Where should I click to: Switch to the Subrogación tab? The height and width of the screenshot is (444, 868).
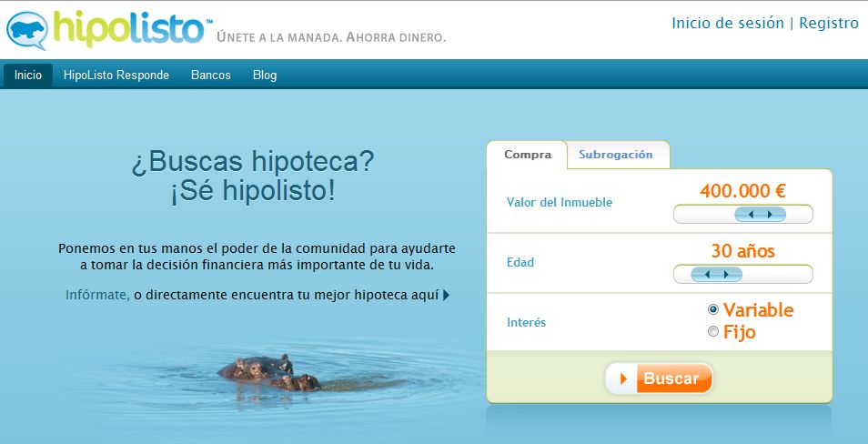[x=616, y=155]
